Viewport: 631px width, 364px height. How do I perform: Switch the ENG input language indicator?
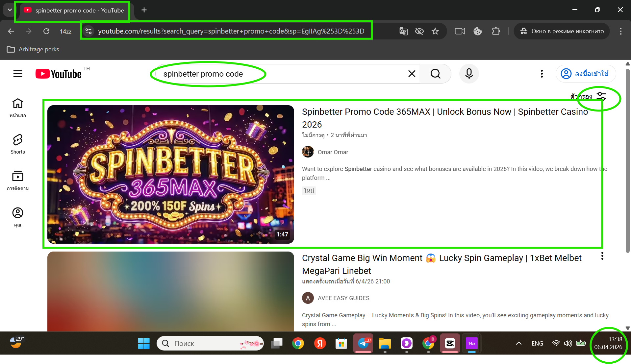coord(537,343)
